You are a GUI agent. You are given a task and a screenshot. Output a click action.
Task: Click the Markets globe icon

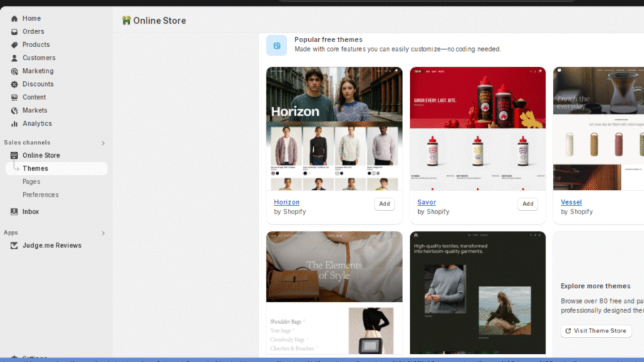click(14, 111)
